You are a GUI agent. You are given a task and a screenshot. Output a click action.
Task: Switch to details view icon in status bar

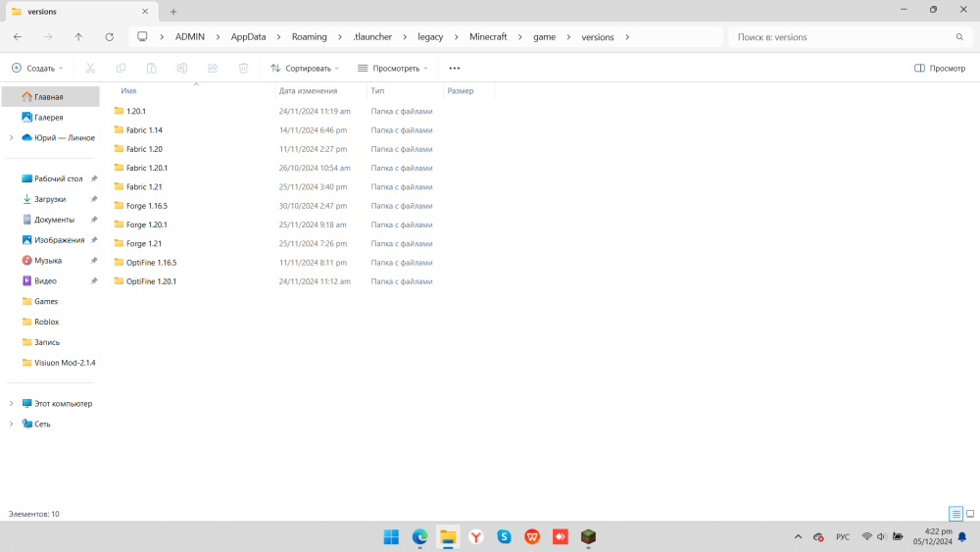click(x=955, y=514)
